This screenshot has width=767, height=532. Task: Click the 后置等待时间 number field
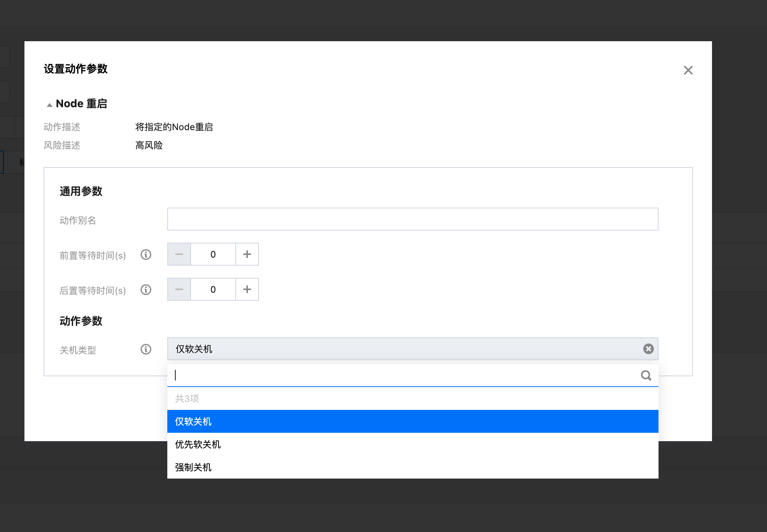(x=213, y=289)
